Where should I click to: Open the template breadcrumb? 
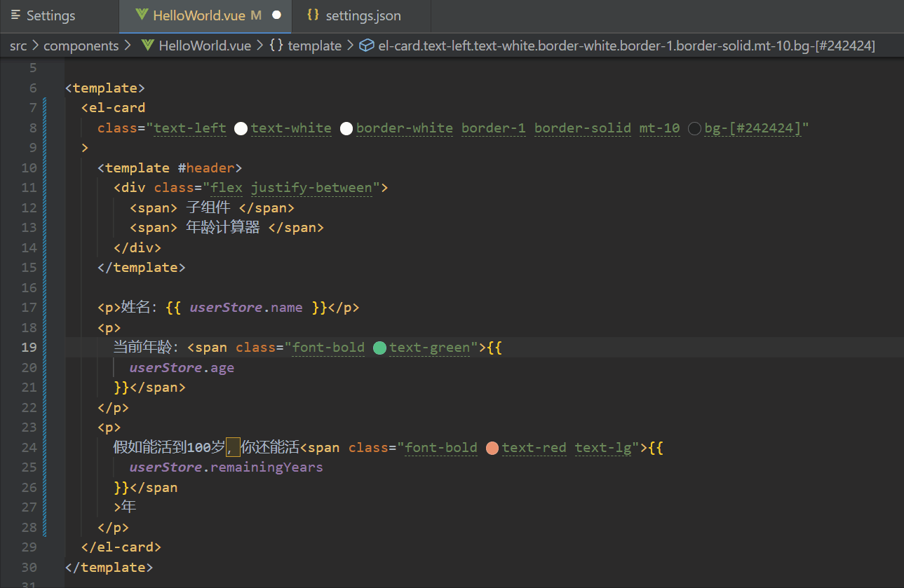point(314,46)
